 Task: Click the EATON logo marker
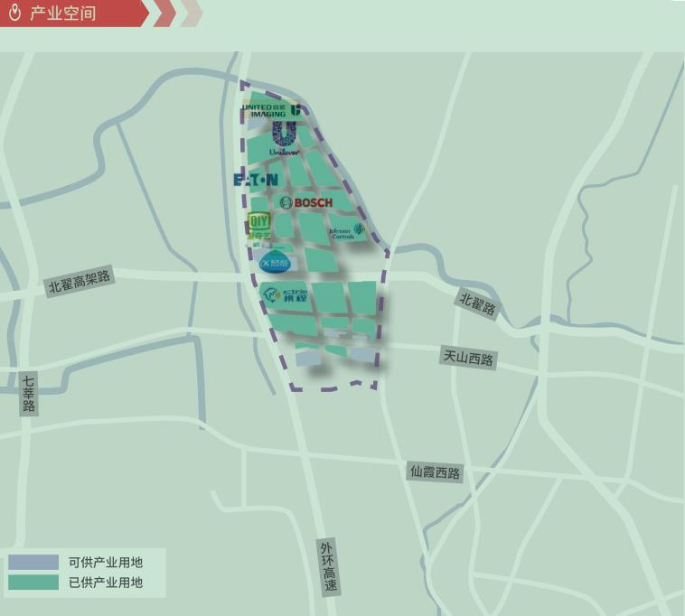tap(256, 180)
